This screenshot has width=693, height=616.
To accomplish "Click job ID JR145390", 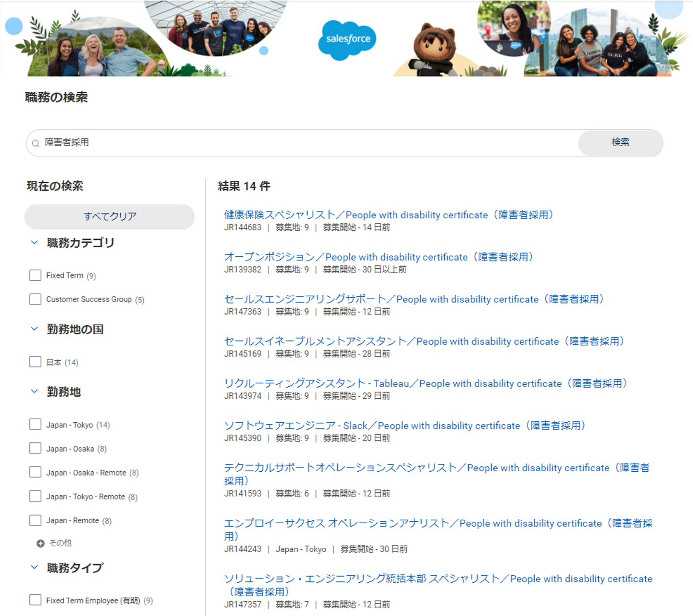I will [243, 438].
